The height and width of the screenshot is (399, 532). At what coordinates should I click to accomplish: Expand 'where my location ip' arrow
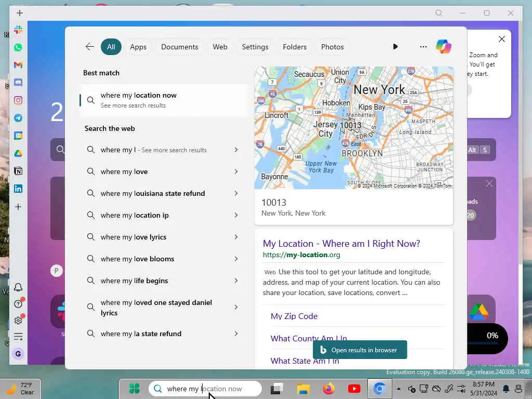(x=236, y=215)
